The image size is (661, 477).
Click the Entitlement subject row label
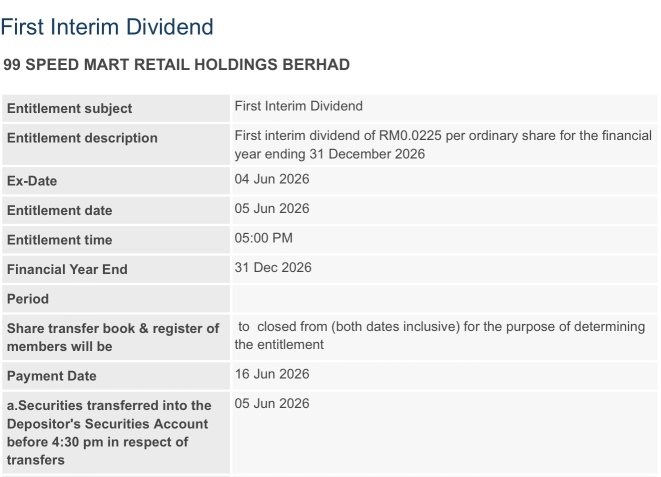tap(70, 108)
